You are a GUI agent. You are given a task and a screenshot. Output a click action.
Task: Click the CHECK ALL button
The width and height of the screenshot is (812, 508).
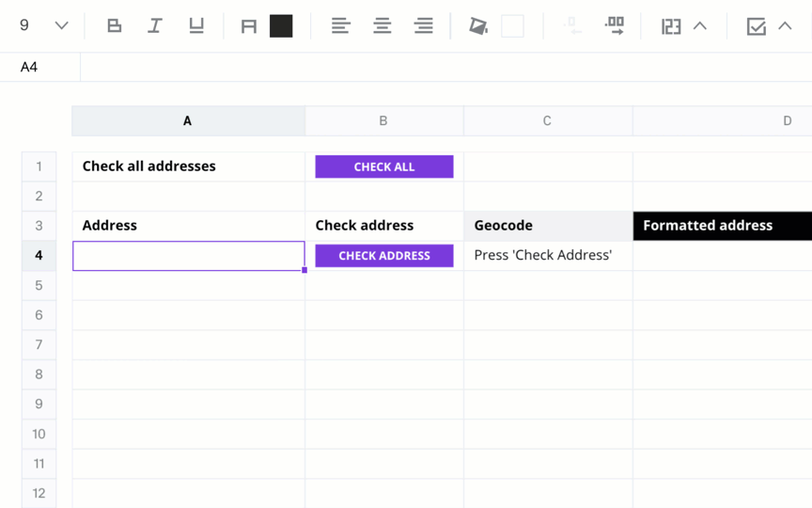point(384,167)
